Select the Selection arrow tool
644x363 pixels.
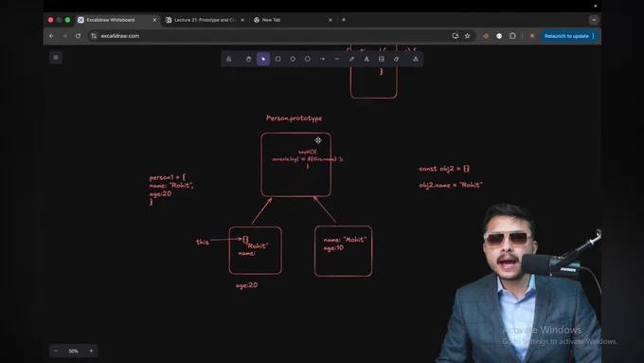(263, 59)
